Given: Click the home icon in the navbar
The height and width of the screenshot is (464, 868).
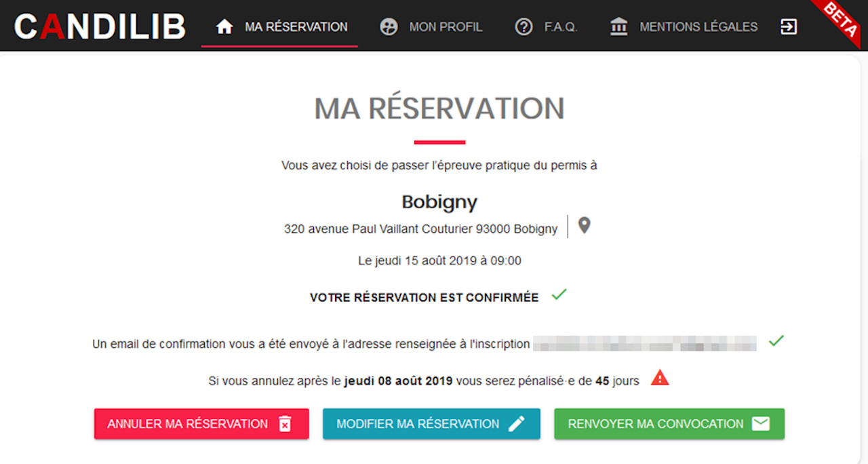Looking at the screenshot, I should click(224, 27).
